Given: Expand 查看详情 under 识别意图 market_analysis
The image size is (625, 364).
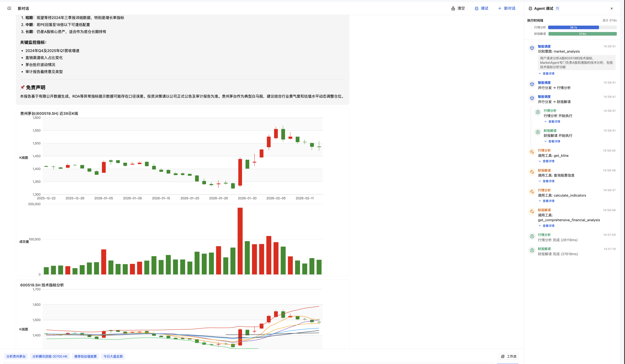Looking at the screenshot, I should click(546, 74).
